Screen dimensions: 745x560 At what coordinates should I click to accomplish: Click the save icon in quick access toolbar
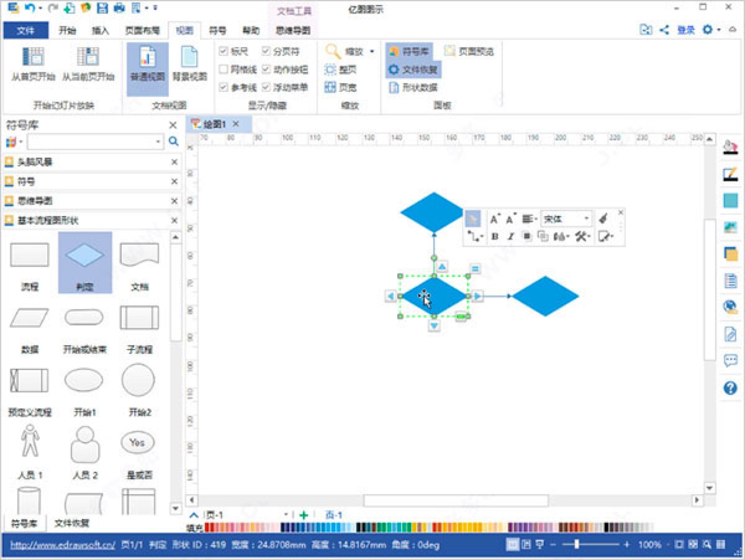click(102, 9)
